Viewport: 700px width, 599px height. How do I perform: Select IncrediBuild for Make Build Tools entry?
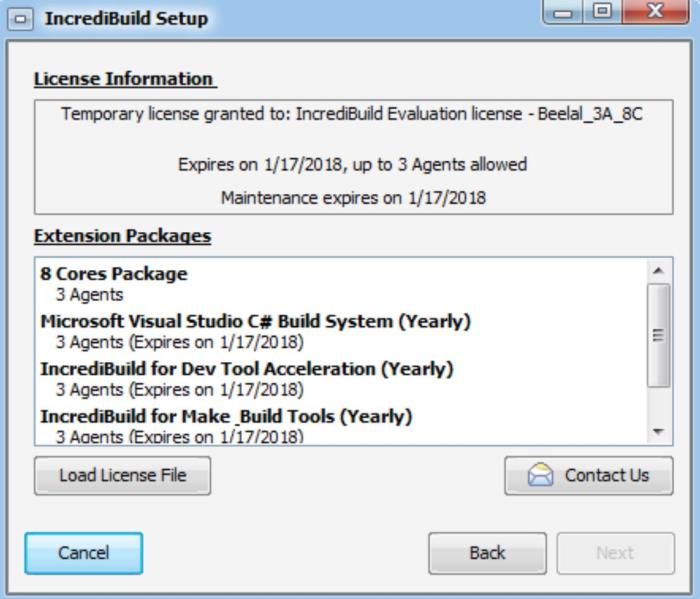pyautogui.click(x=226, y=416)
